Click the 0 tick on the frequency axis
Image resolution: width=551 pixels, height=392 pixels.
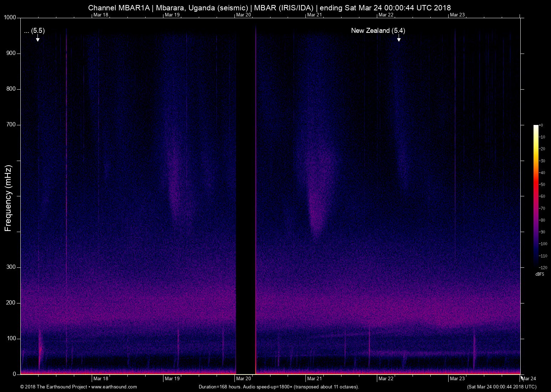15,374
